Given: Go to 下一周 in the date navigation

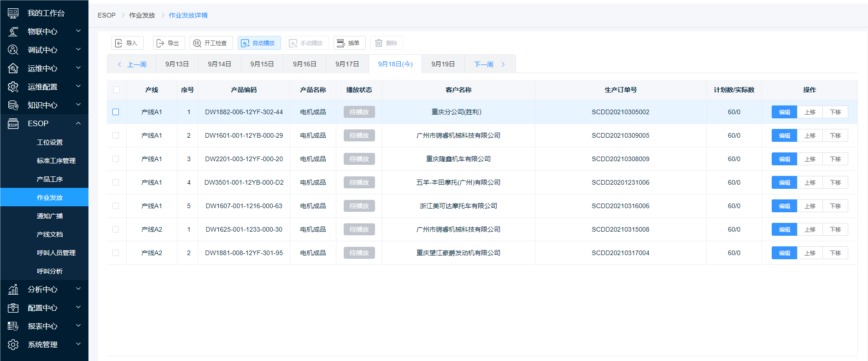Looking at the screenshot, I should click(x=489, y=64).
